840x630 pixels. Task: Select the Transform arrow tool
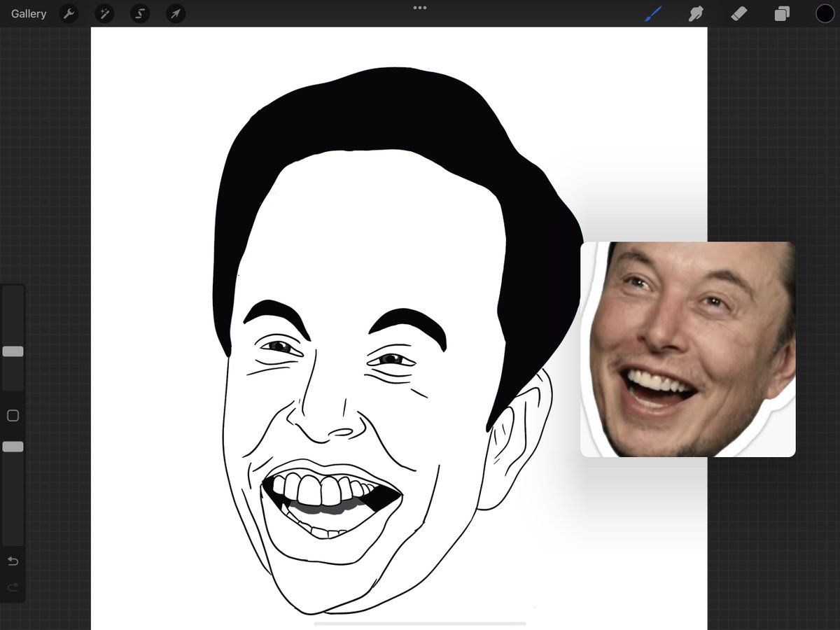[x=176, y=13]
